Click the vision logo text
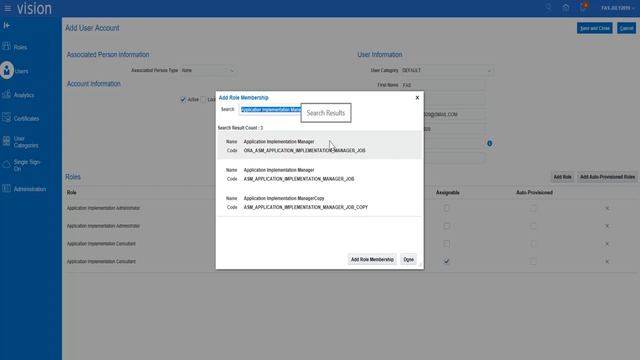This screenshot has height=360, width=640. tap(34, 8)
